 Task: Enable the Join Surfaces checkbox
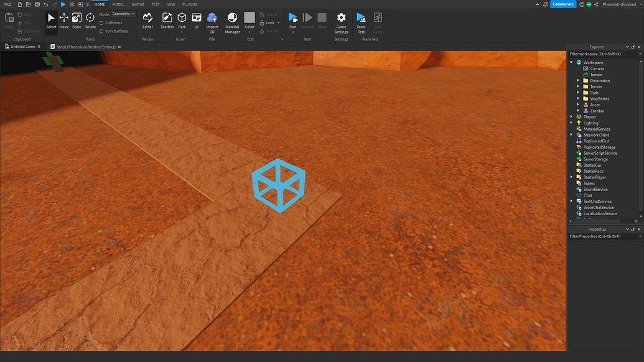click(101, 31)
